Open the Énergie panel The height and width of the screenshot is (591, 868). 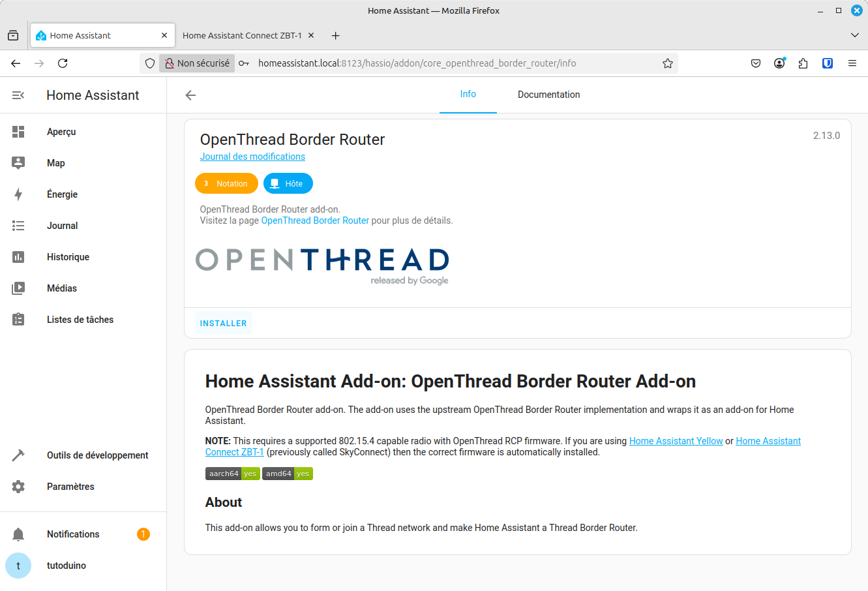[x=63, y=194]
